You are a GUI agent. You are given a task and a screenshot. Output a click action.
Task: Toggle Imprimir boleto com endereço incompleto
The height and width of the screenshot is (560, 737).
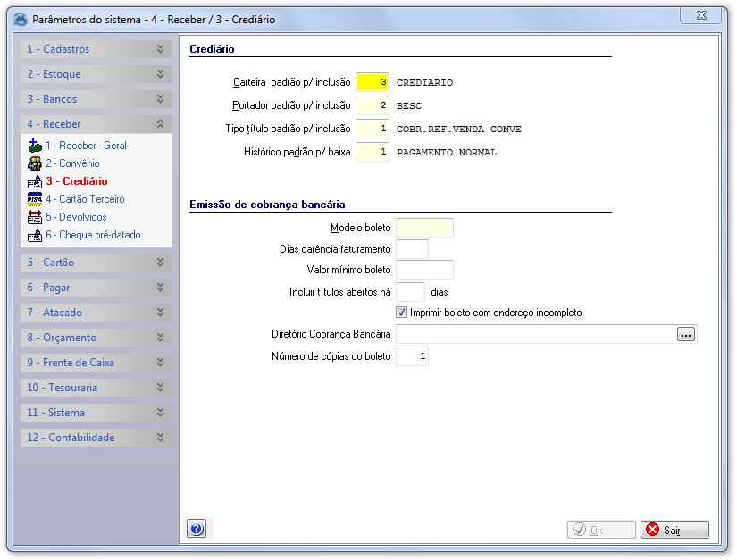pos(401,313)
